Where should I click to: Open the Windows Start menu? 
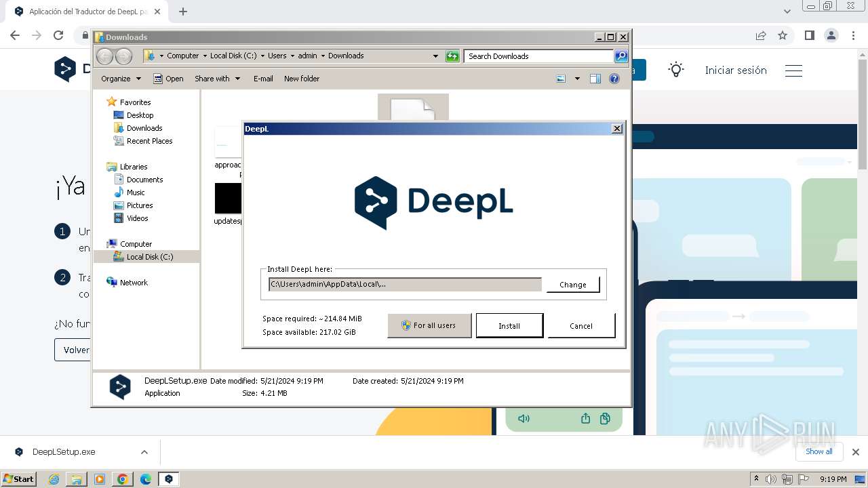tap(18, 479)
